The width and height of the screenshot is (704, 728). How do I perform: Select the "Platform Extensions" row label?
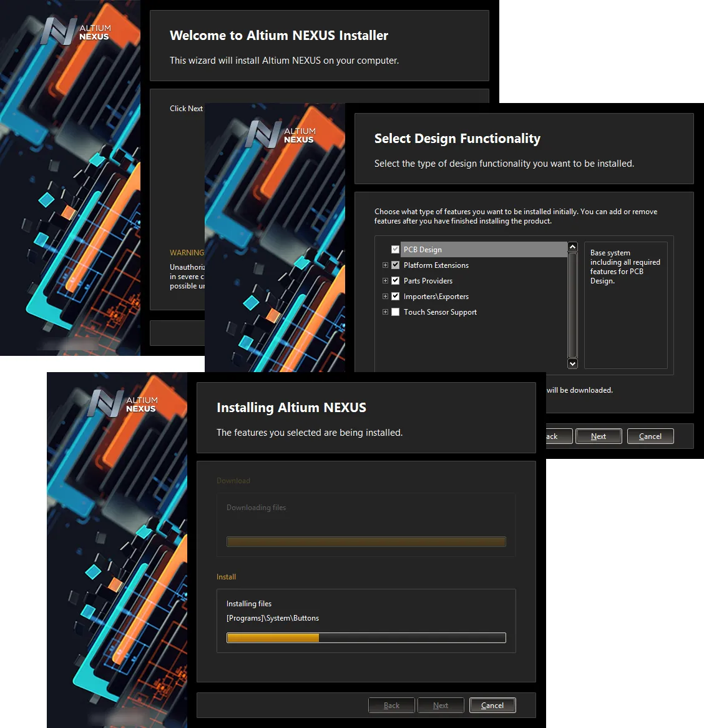pos(436,265)
